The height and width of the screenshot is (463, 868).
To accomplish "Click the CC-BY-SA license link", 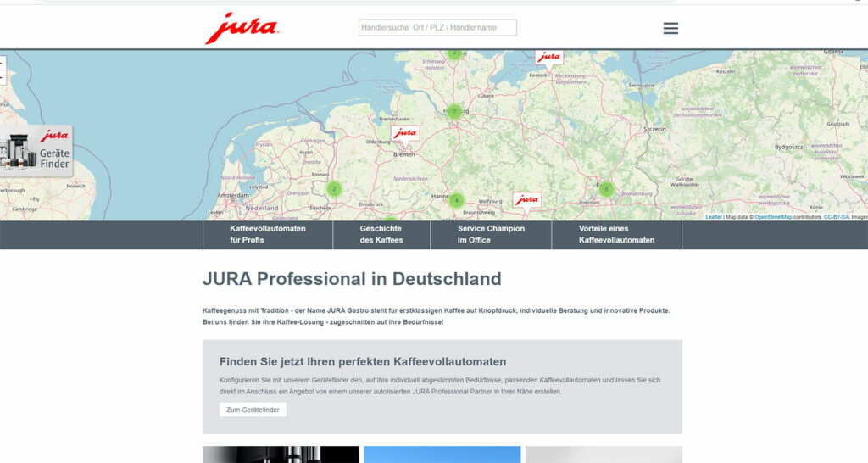I will tap(837, 217).
